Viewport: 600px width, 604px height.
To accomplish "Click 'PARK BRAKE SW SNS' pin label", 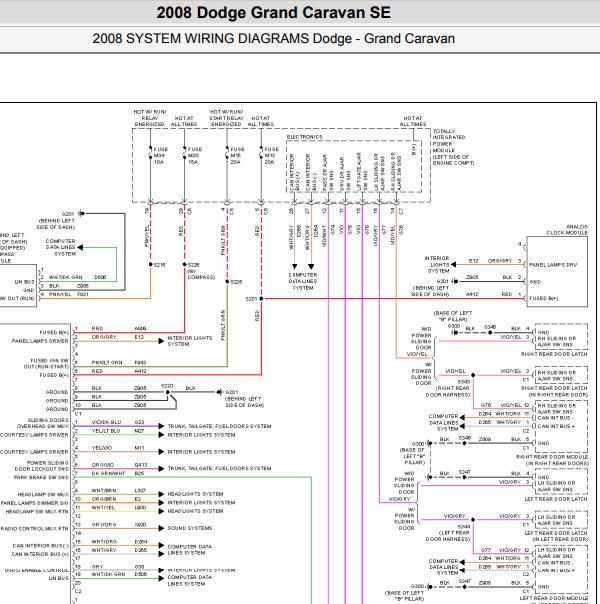I will point(41,478).
